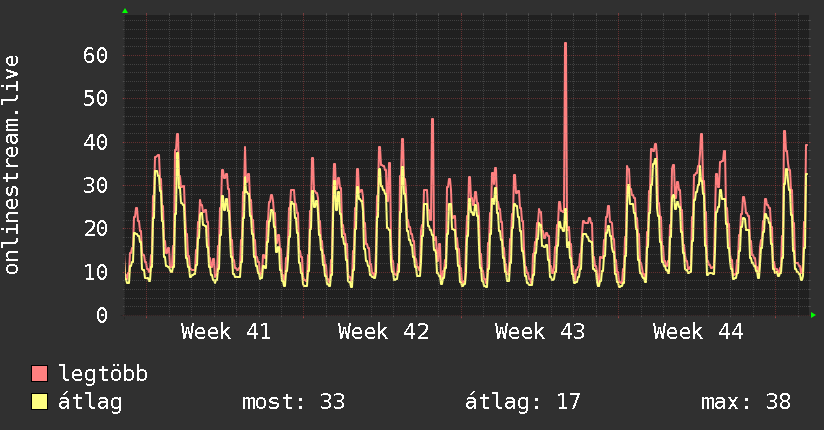Click the 'Week 42' axis label
Screen dimensions: 824x430
tap(383, 332)
